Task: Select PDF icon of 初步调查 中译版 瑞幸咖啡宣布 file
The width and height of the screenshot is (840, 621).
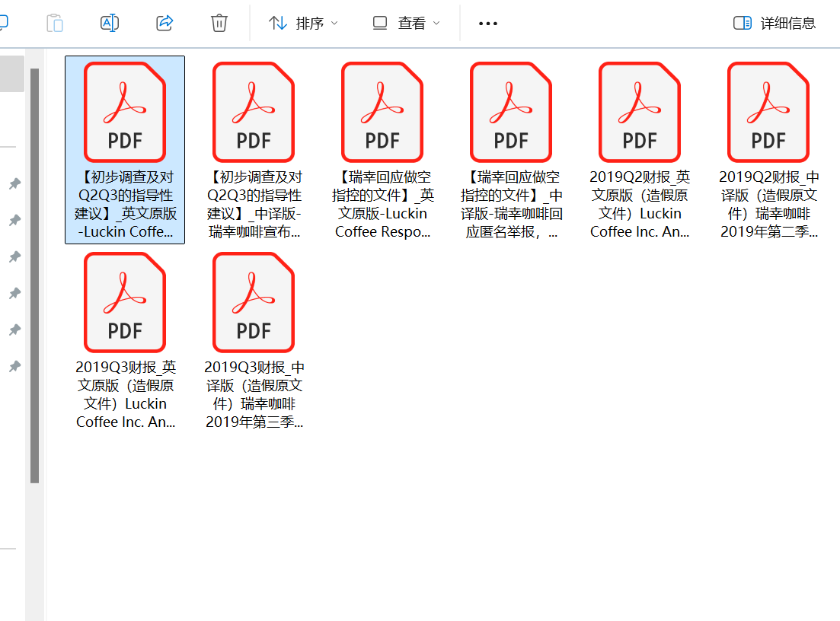Action: [x=254, y=112]
